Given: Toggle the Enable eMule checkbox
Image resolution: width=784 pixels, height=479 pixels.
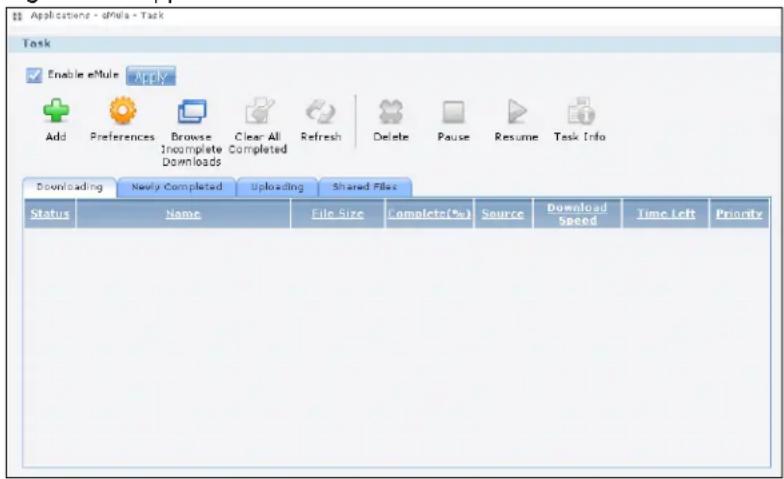Looking at the screenshot, I should (x=34, y=76).
